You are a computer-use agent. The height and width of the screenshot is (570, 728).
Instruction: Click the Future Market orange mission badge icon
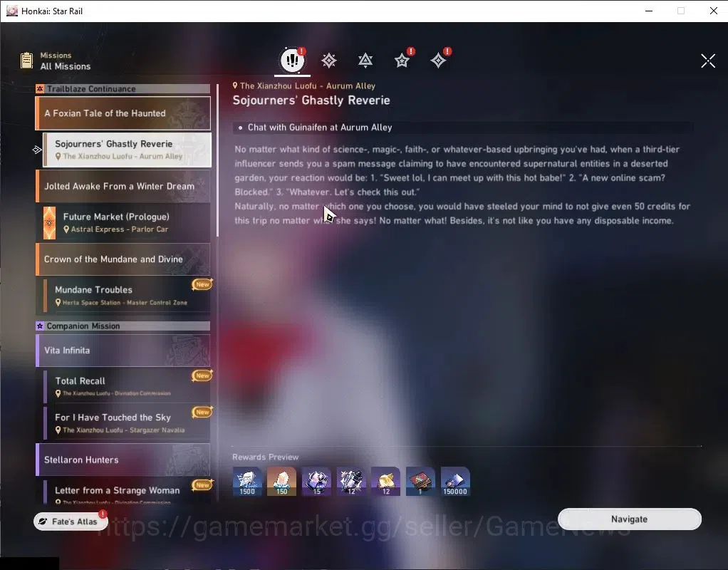[x=49, y=223]
